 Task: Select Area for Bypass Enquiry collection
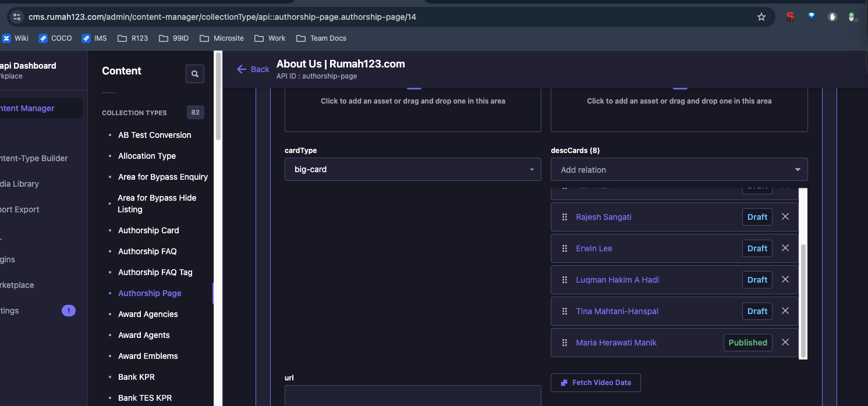coord(163,177)
